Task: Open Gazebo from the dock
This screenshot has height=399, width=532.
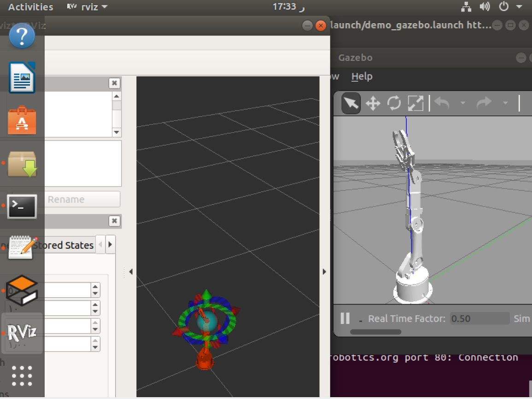Action: coord(22,290)
